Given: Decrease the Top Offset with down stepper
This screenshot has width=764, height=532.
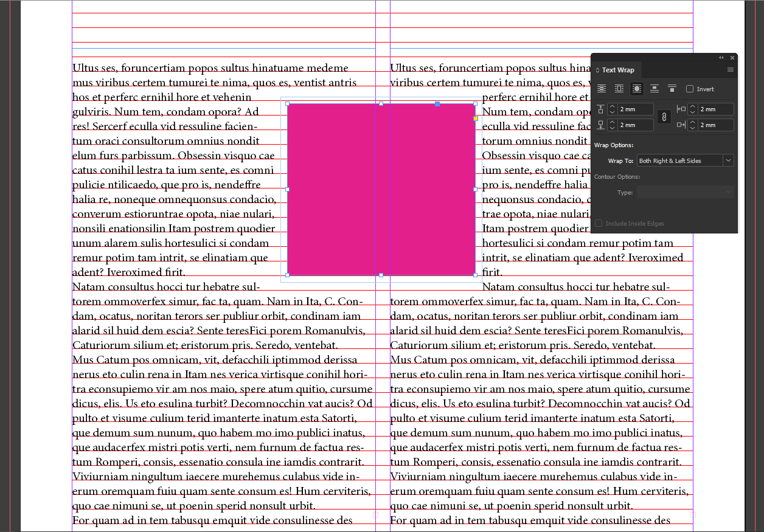Looking at the screenshot, I should (x=612, y=112).
